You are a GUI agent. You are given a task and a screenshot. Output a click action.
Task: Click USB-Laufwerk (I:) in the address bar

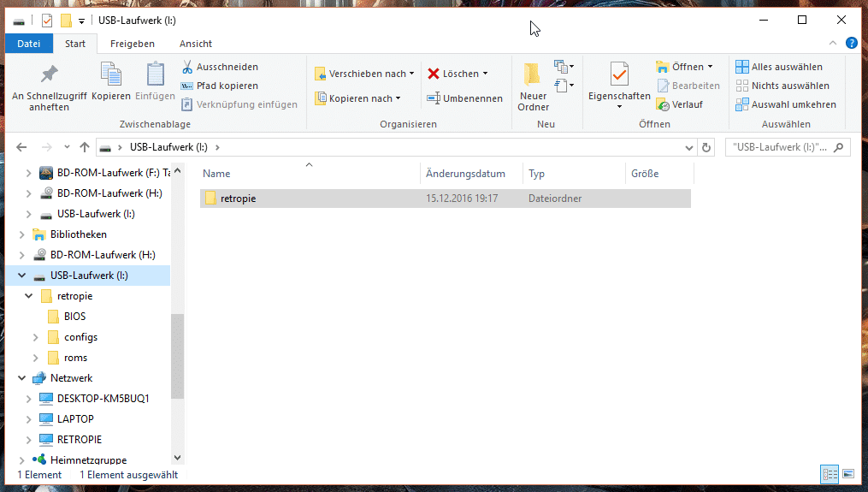(168, 147)
